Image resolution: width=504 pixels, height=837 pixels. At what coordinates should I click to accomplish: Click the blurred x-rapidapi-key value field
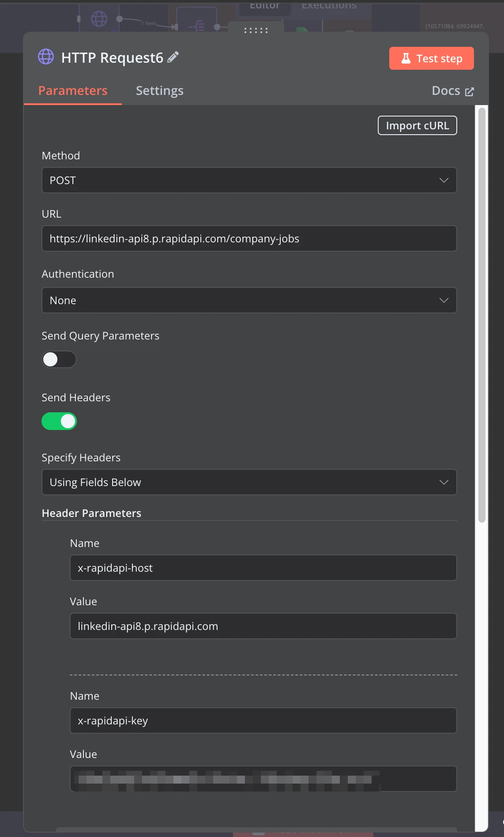[x=263, y=779]
